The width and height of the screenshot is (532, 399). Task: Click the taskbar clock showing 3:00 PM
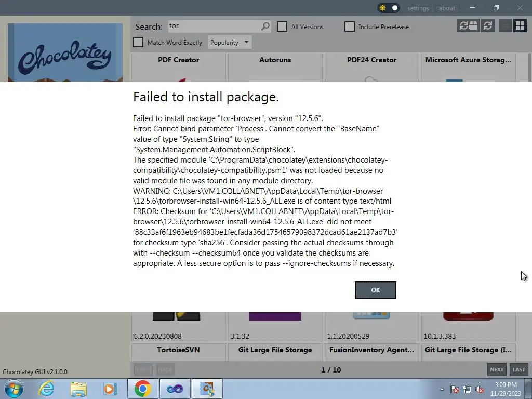point(506,389)
